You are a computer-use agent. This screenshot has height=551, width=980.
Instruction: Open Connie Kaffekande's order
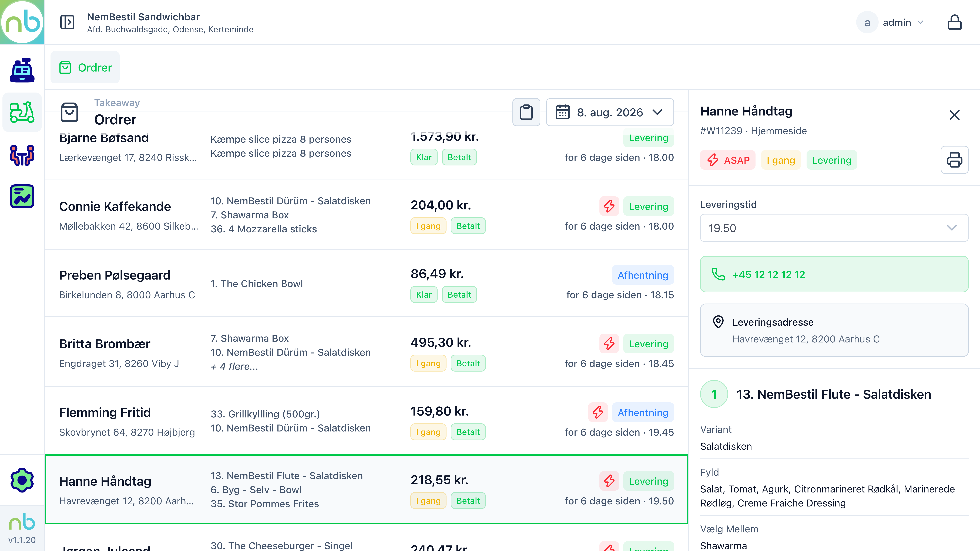[366, 215]
